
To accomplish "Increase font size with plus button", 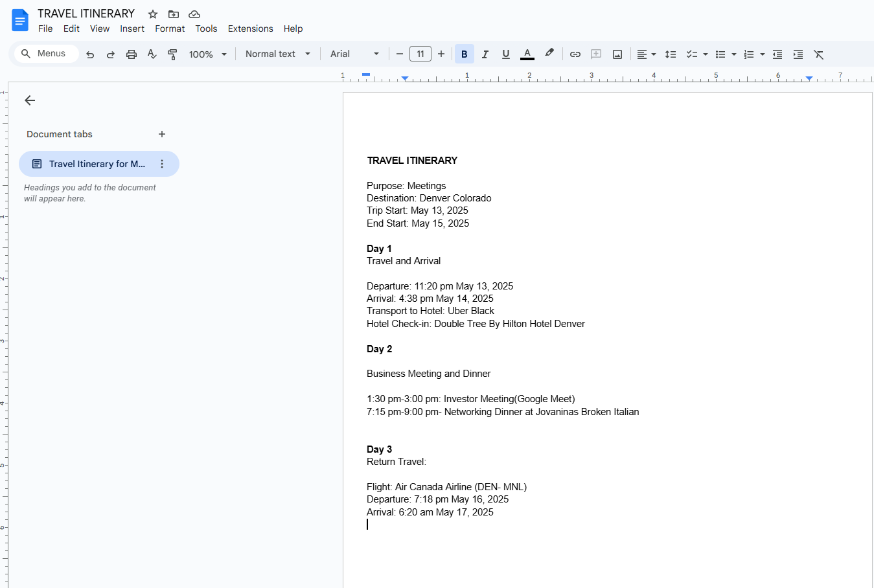I will click(441, 54).
